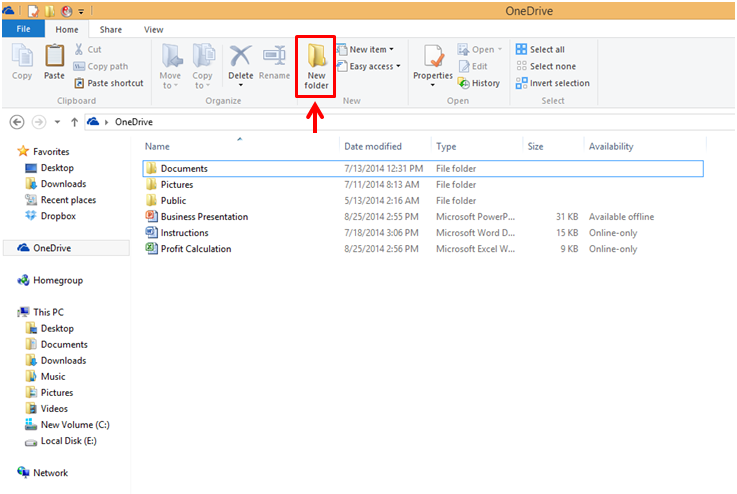737x494 pixels.
Task: Click This PC in navigation pane
Action: [x=40, y=312]
